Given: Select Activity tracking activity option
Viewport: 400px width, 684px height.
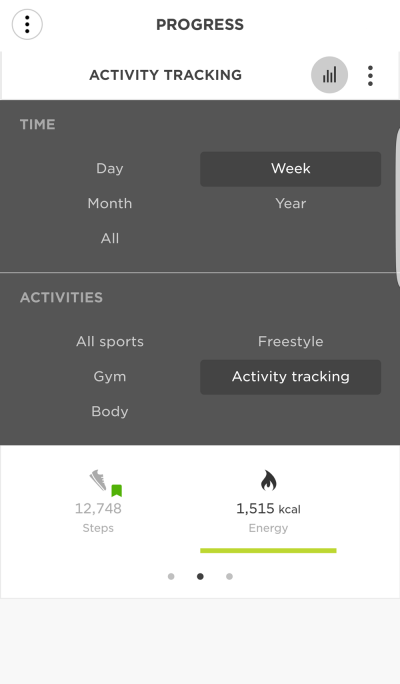Looking at the screenshot, I should coord(291,377).
